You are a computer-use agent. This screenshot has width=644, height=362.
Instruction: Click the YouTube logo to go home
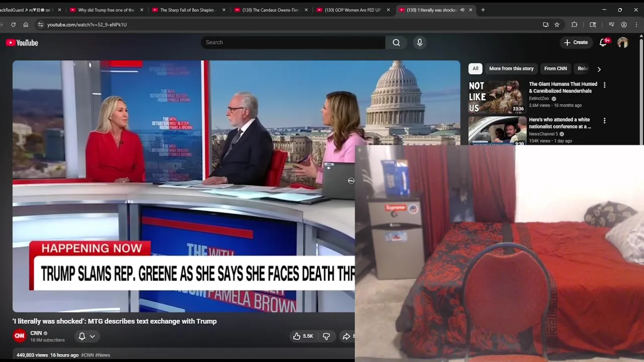pos(22,43)
